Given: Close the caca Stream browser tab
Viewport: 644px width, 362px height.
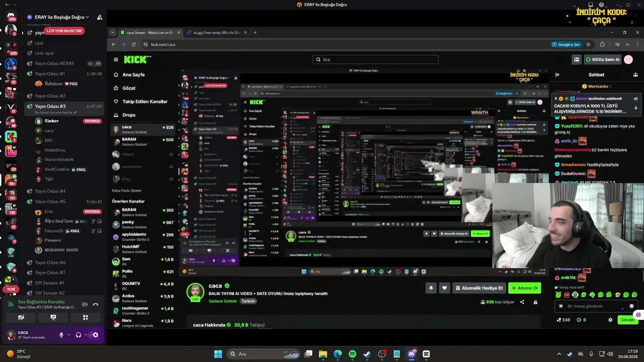Looking at the screenshot, I should [x=179, y=33].
